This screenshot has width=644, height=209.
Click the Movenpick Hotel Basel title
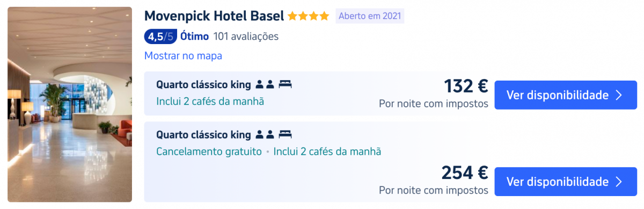(x=214, y=16)
